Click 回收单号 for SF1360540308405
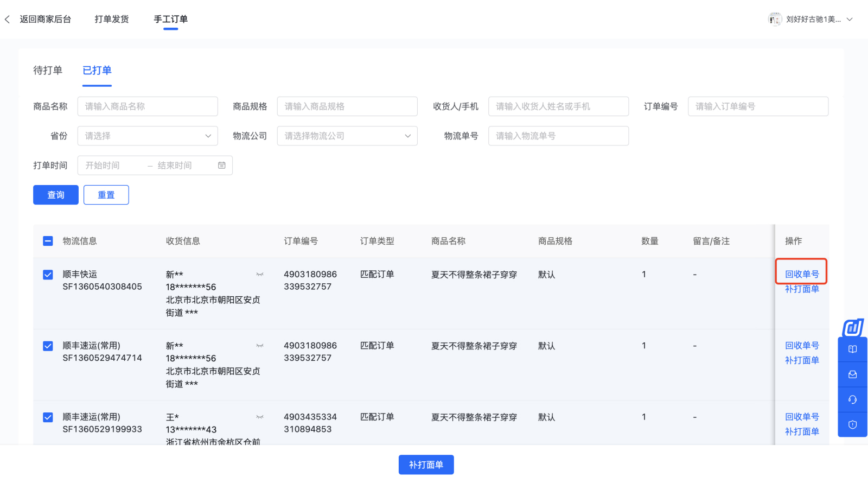 tap(802, 274)
